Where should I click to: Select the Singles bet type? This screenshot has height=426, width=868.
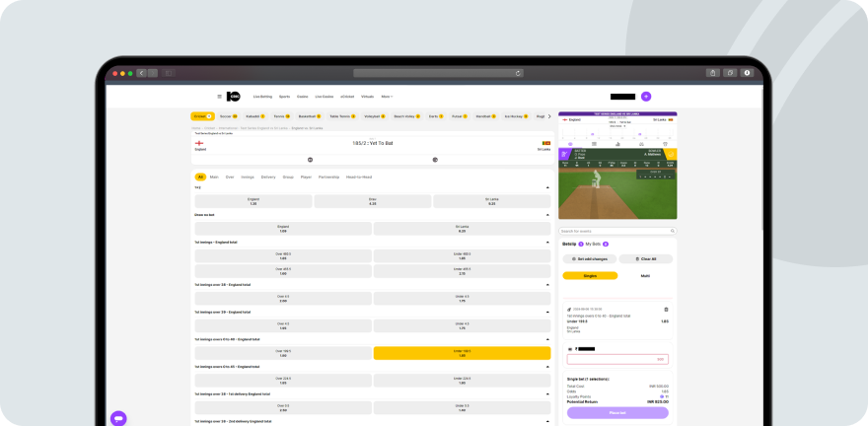tap(590, 276)
